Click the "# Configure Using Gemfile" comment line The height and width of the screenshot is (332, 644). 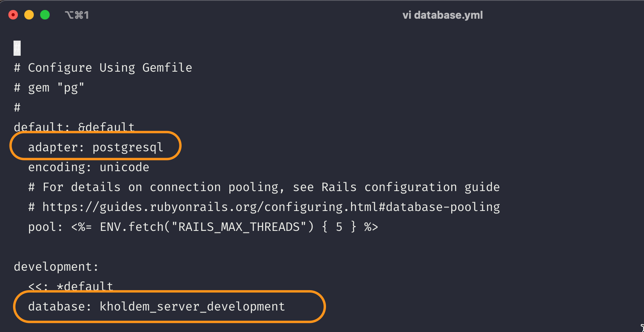103,68
